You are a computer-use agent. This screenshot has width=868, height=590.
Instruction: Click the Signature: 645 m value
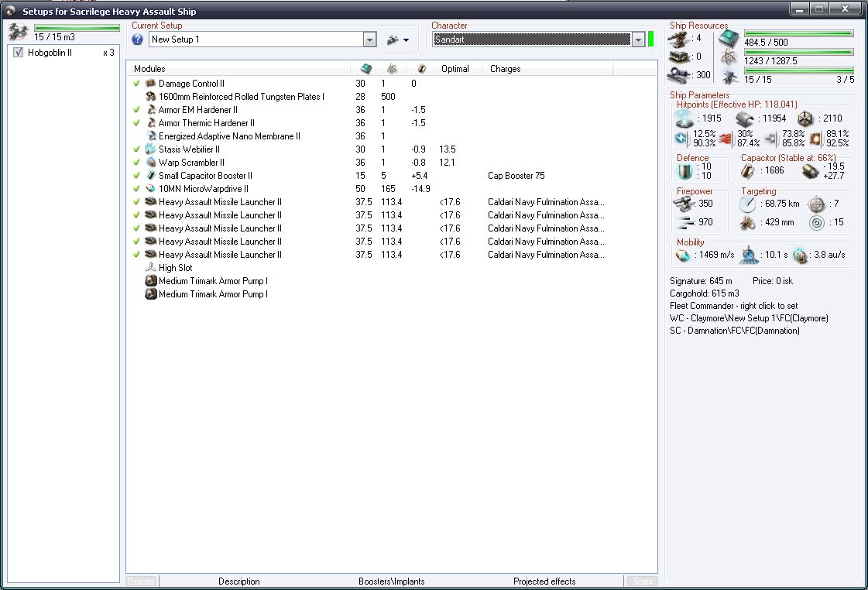click(701, 281)
